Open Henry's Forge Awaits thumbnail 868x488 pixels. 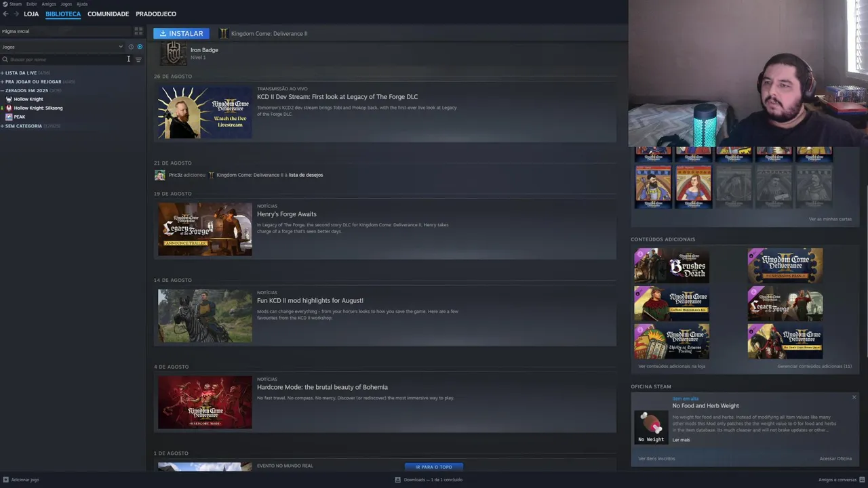(x=205, y=229)
